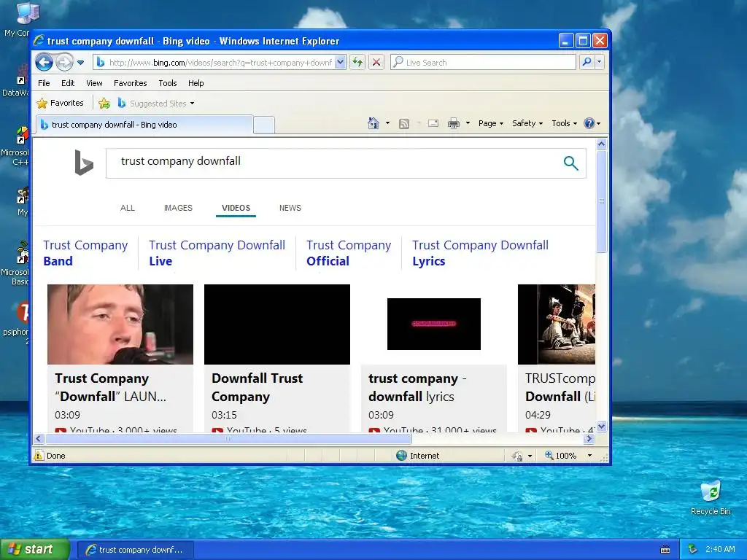Open the search provider options dropdown
This screenshot has height=560, width=747.
(600, 62)
